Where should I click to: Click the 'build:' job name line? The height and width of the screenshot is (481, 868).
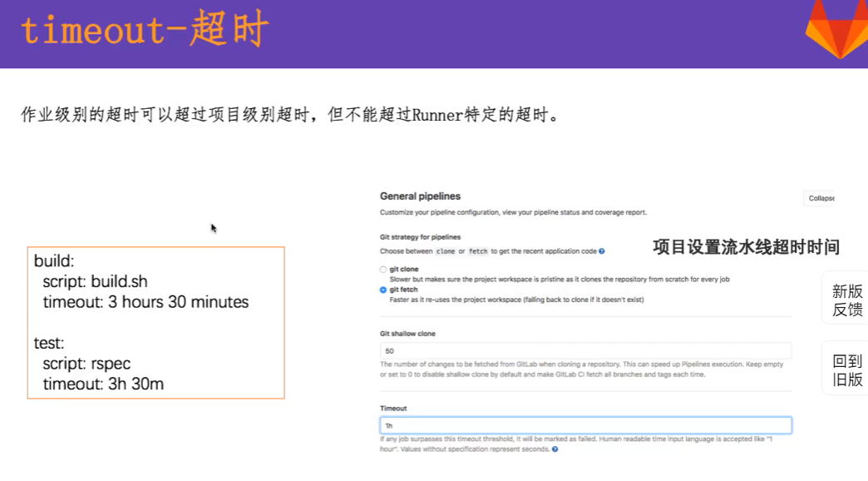coord(54,261)
